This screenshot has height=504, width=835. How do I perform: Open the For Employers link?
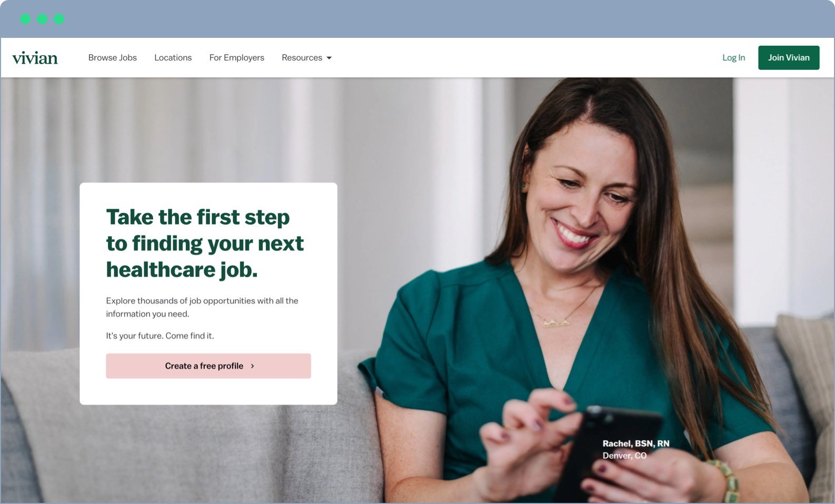click(236, 58)
